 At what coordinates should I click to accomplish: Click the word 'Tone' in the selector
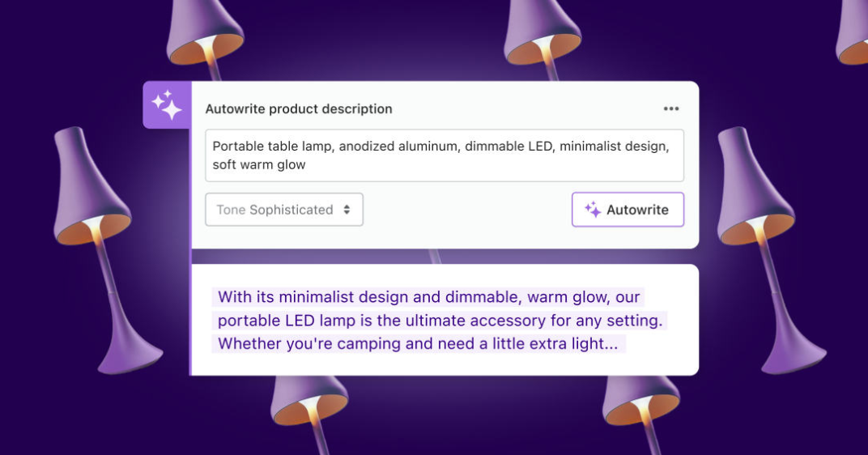231,210
